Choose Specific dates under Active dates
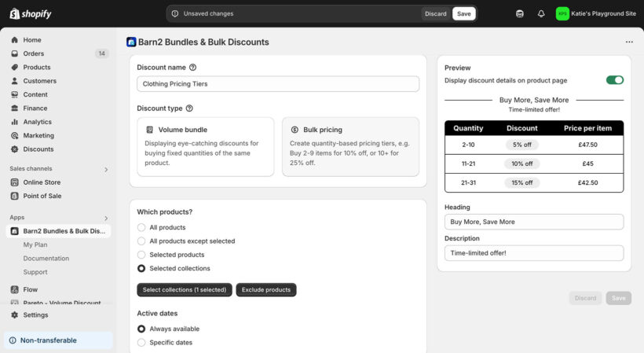Image resolution: width=644 pixels, height=353 pixels. [x=141, y=343]
